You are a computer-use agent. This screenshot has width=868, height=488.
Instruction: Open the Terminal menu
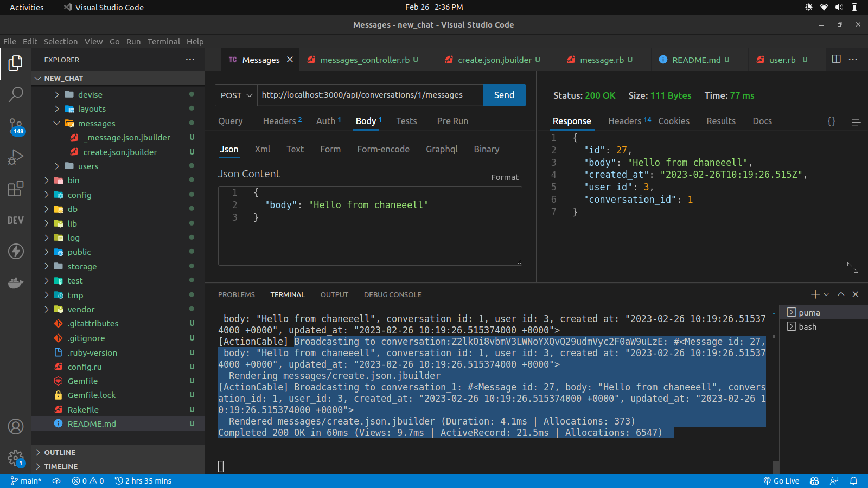163,42
